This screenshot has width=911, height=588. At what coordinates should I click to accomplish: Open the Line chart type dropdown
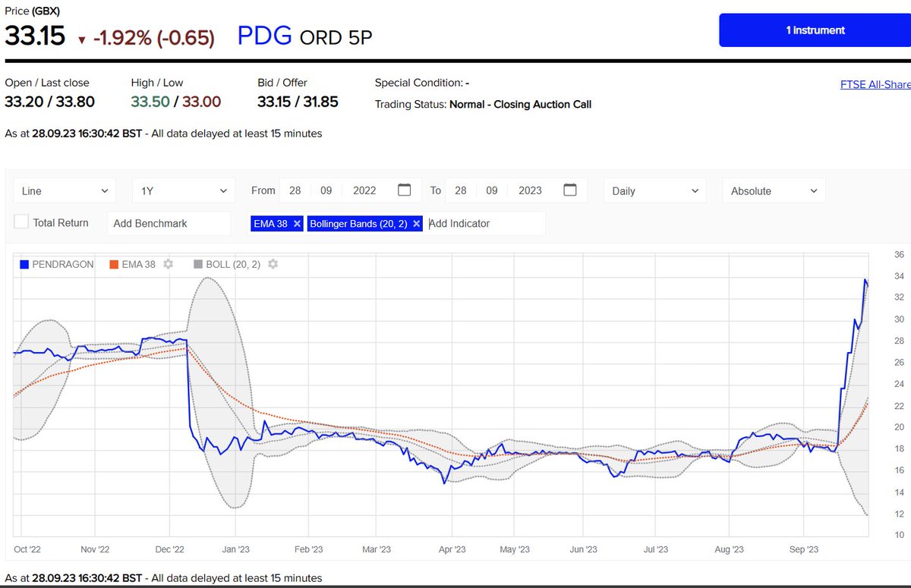(65, 190)
